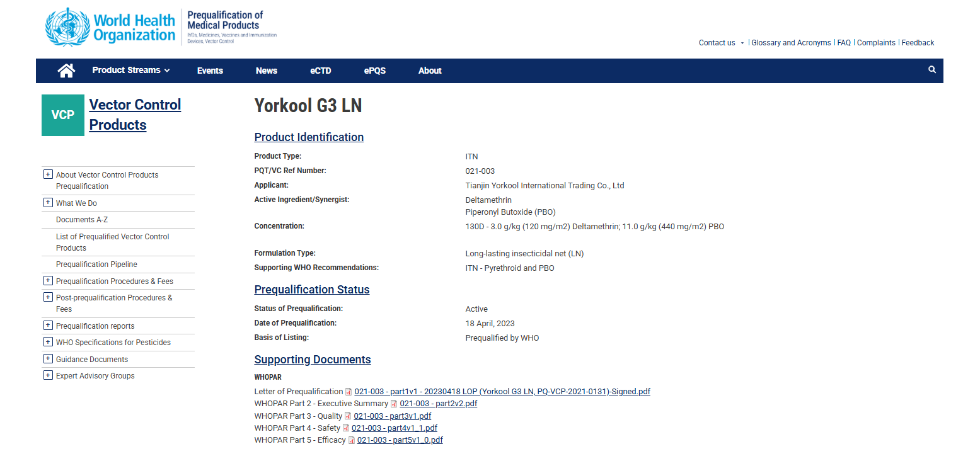Viewport: 980px width, 449px height.
Task: Open Glossary and Acronyms link
Action: click(791, 43)
